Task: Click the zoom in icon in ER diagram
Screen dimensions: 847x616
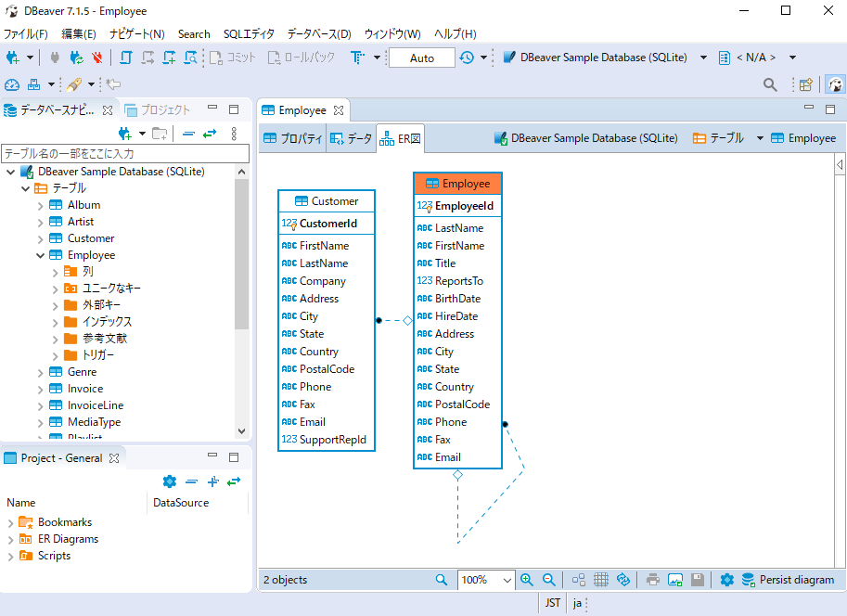Action: point(527,580)
